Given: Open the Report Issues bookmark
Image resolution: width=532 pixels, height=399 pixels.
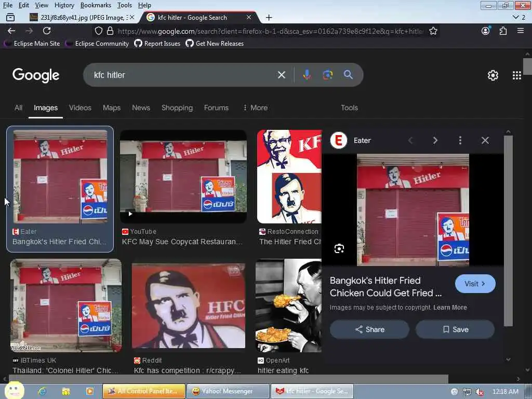Looking at the screenshot, I should click(157, 44).
